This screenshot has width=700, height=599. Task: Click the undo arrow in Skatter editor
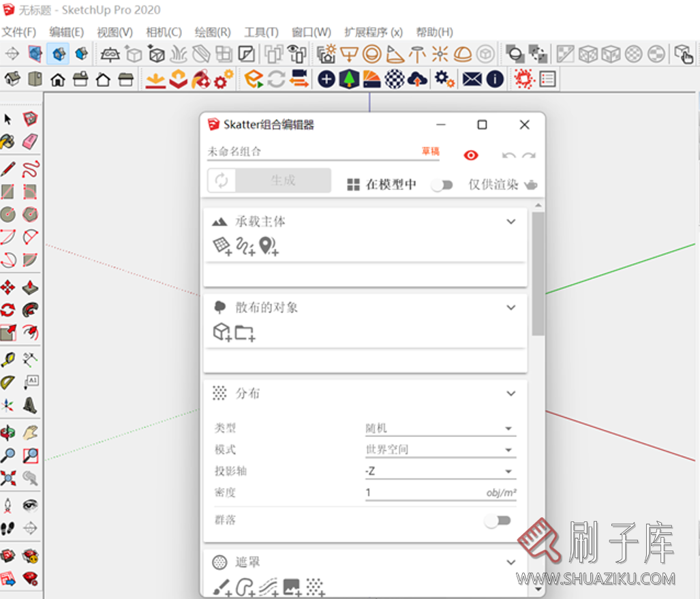[508, 155]
